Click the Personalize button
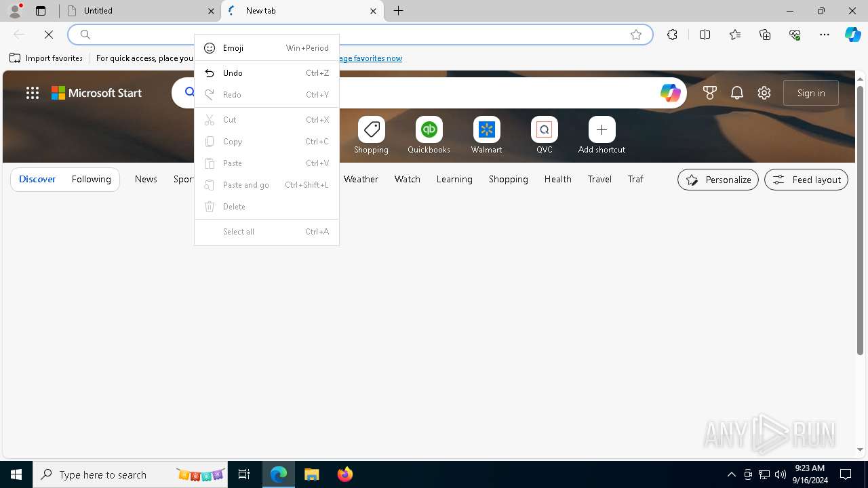The image size is (868, 488). point(718,180)
